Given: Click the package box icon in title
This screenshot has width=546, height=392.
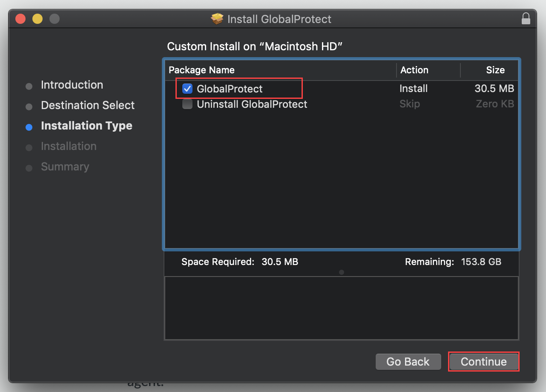Looking at the screenshot, I should click(x=217, y=19).
